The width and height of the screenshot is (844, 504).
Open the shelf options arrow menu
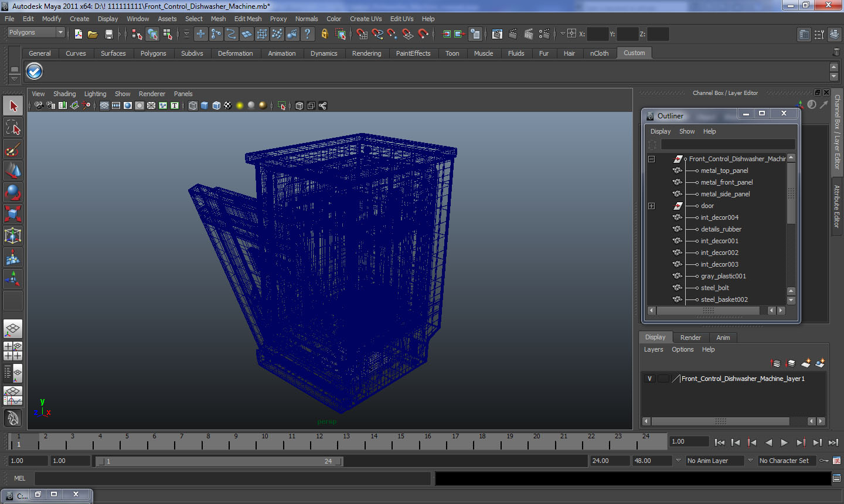click(14, 78)
